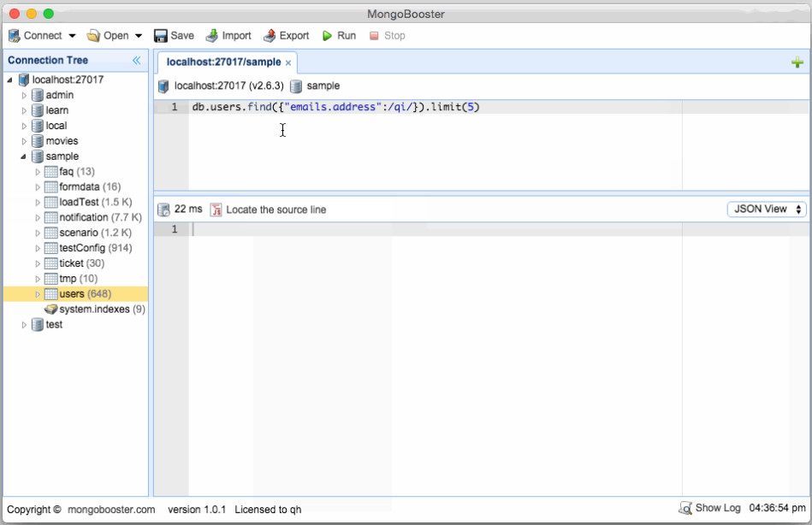Screen dimensions: 812x525
Task: Expand the faq collection node
Action: point(38,172)
